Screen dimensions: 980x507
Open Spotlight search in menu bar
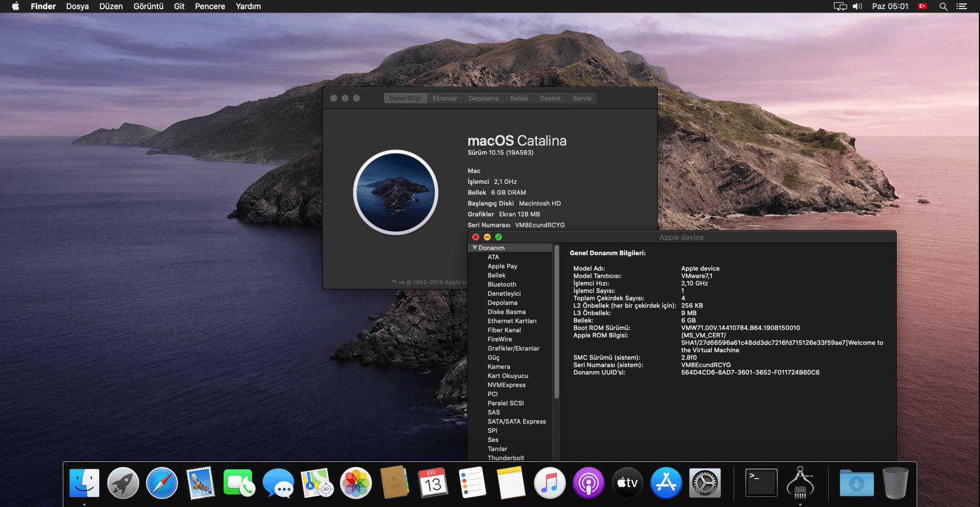pos(943,6)
